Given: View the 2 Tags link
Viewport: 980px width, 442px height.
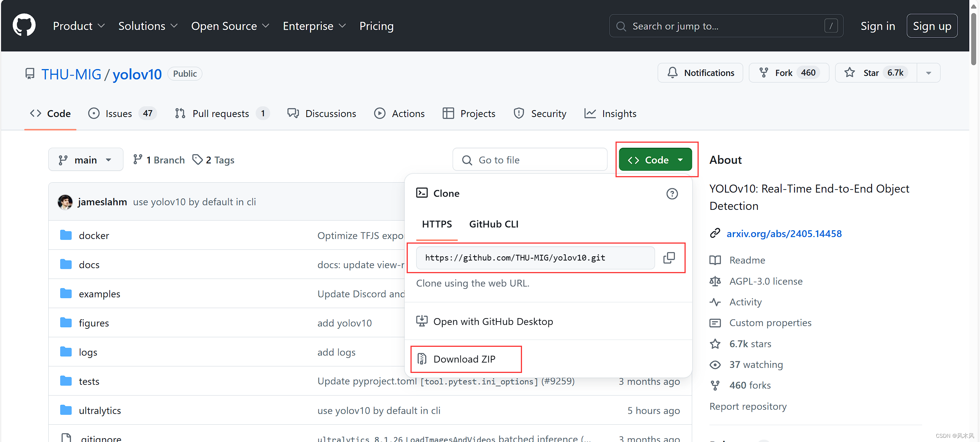Looking at the screenshot, I should [x=213, y=160].
